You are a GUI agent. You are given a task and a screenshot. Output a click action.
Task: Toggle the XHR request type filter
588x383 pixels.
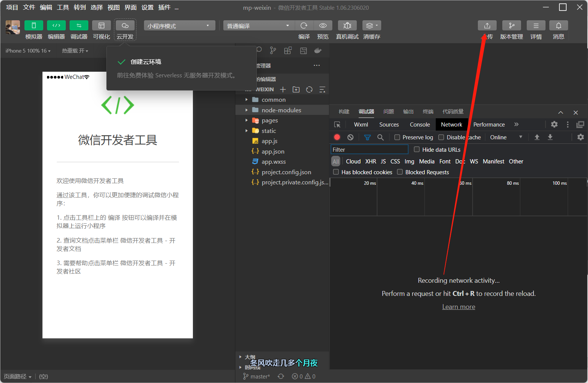(371, 161)
